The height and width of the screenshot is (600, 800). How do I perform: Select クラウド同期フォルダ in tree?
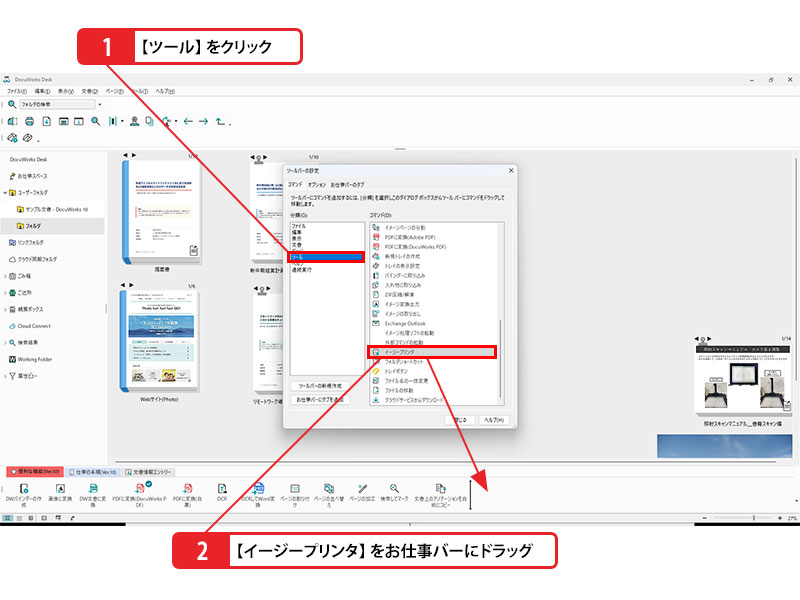click(37, 259)
